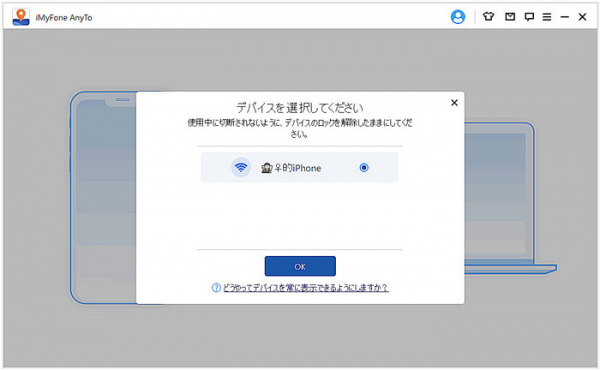Viewport: 600px width, 370px height.
Task: Close the iMyFone AnyTo application window
Action: click(582, 17)
